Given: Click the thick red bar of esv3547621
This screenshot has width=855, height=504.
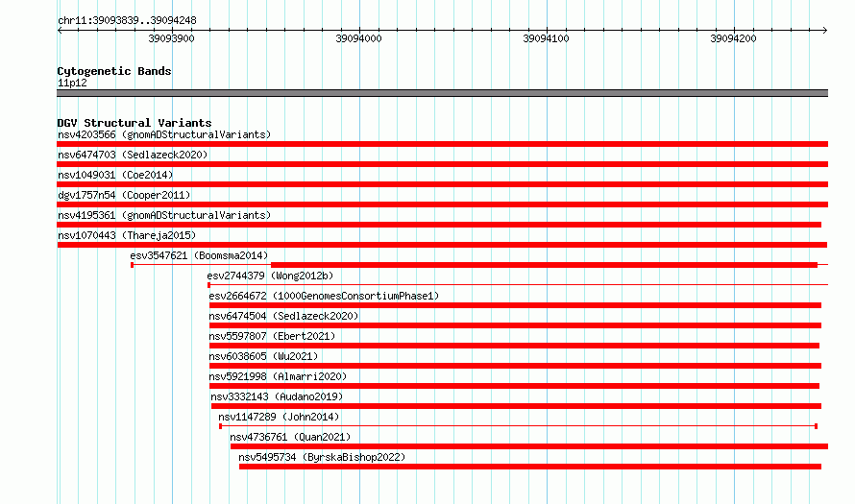Looking at the screenshot, I should click(544, 265).
